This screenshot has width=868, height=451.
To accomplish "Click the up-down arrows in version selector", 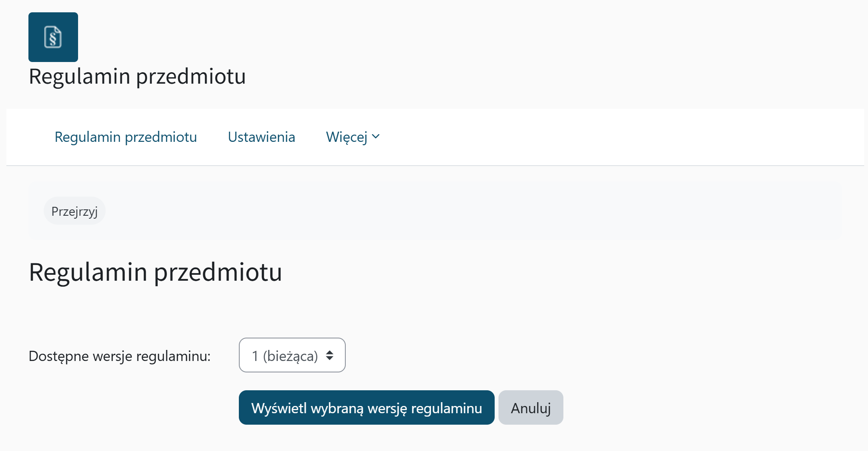I will pos(330,355).
